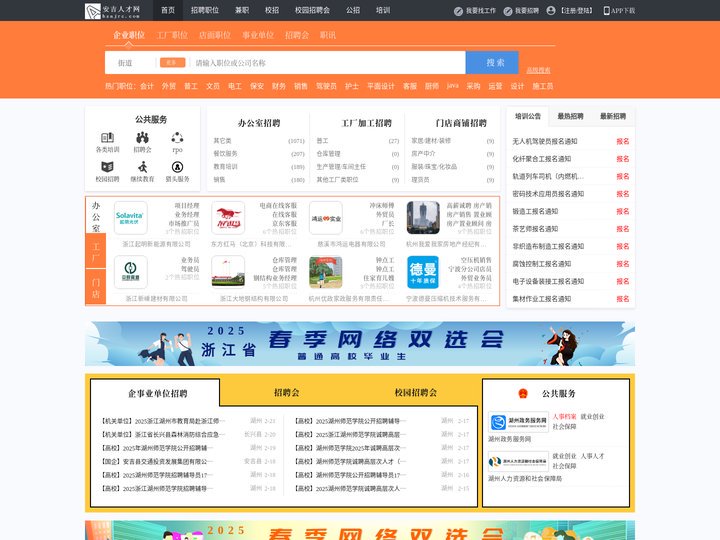Select the 办公室 side tab

(x=96, y=216)
